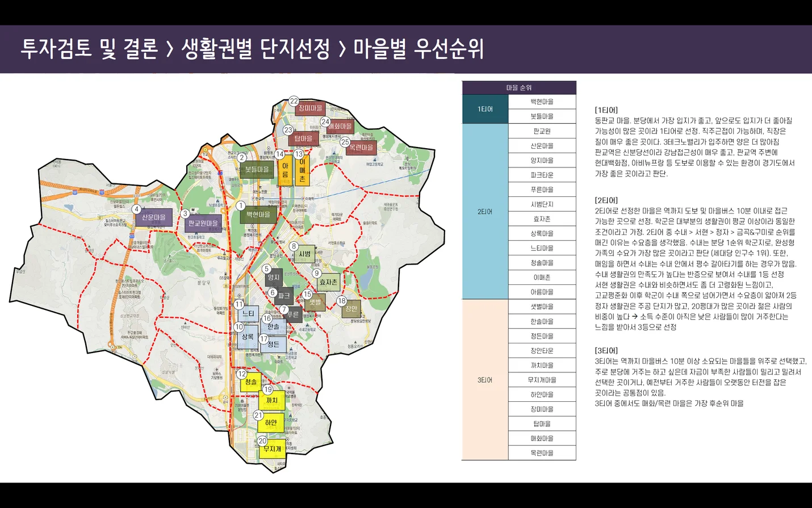The width and height of the screenshot is (812, 508).
Task: Select the 청솔마을 table row
Action: (542, 263)
